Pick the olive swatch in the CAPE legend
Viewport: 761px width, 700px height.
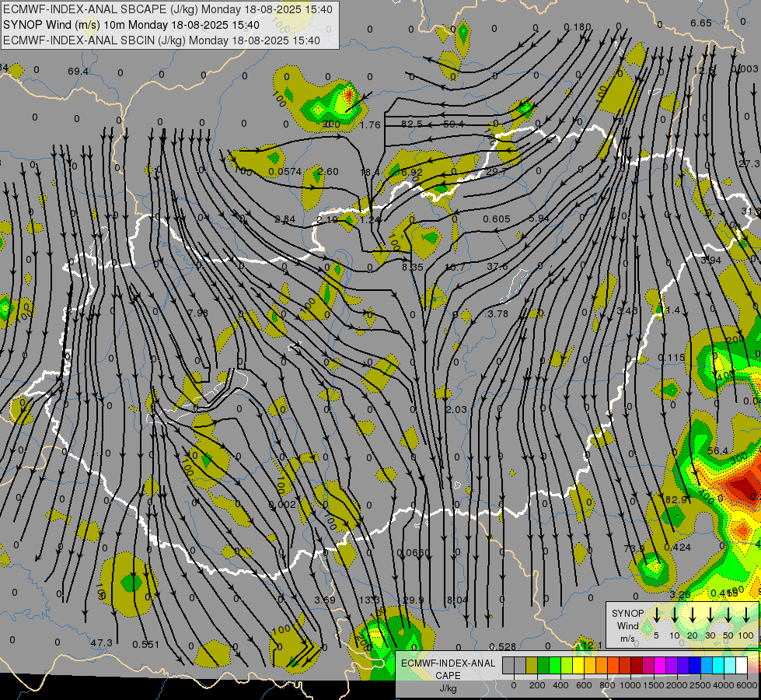532,666
